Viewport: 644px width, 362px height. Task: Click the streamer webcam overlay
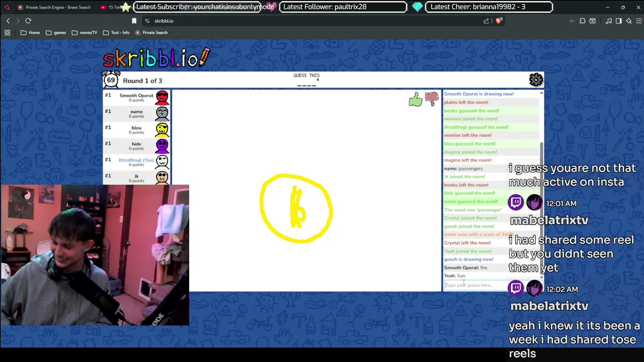[95, 255]
